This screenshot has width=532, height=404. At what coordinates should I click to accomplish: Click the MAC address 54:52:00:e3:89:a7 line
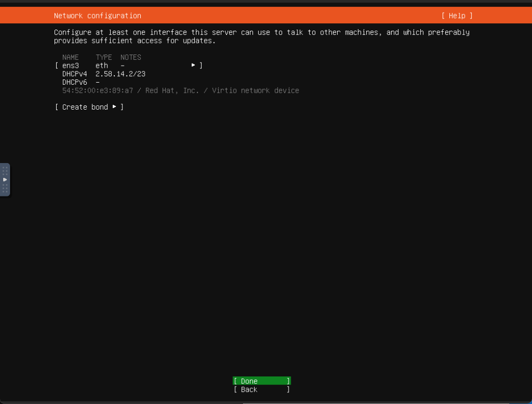181,91
